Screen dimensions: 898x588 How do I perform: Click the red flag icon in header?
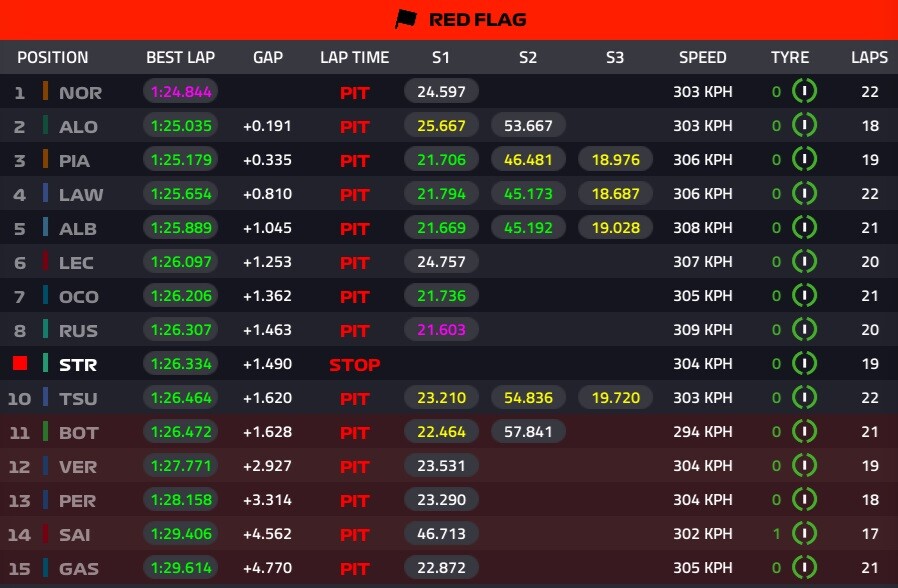click(x=404, y=19)
